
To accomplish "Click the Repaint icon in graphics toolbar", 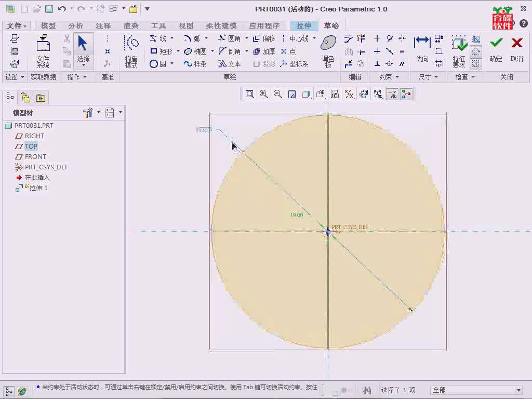I will [292, 94].
